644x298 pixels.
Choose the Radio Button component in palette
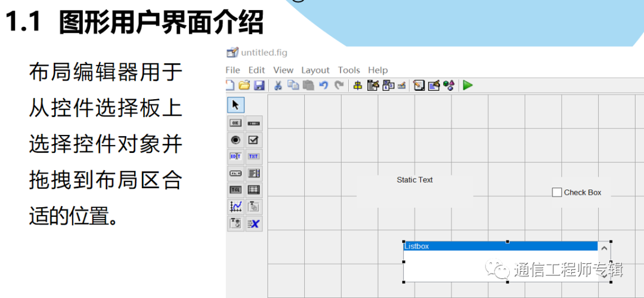236,140
